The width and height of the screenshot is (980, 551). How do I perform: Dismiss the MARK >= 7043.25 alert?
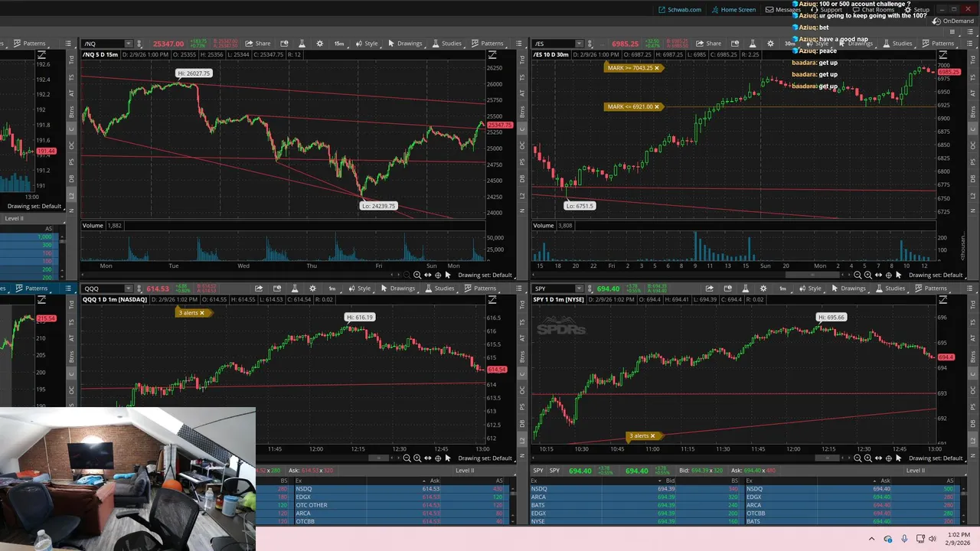click(657, 68)
